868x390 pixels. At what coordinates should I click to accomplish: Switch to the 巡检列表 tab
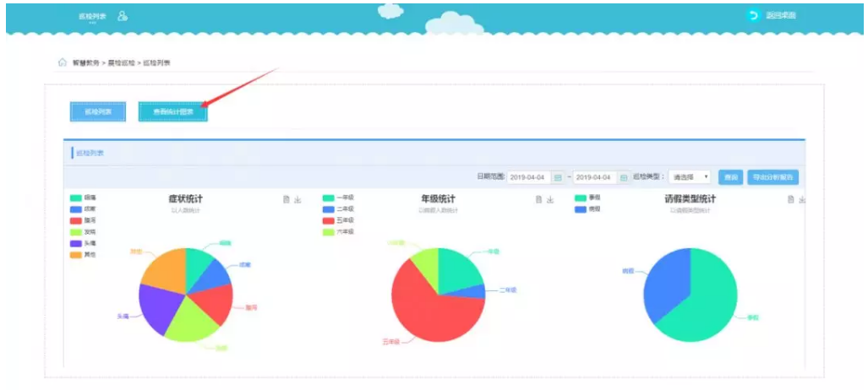tap(98, 111)
